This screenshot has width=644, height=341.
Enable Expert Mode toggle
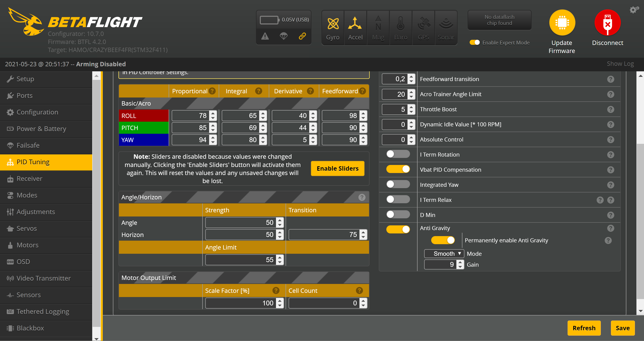474,42
